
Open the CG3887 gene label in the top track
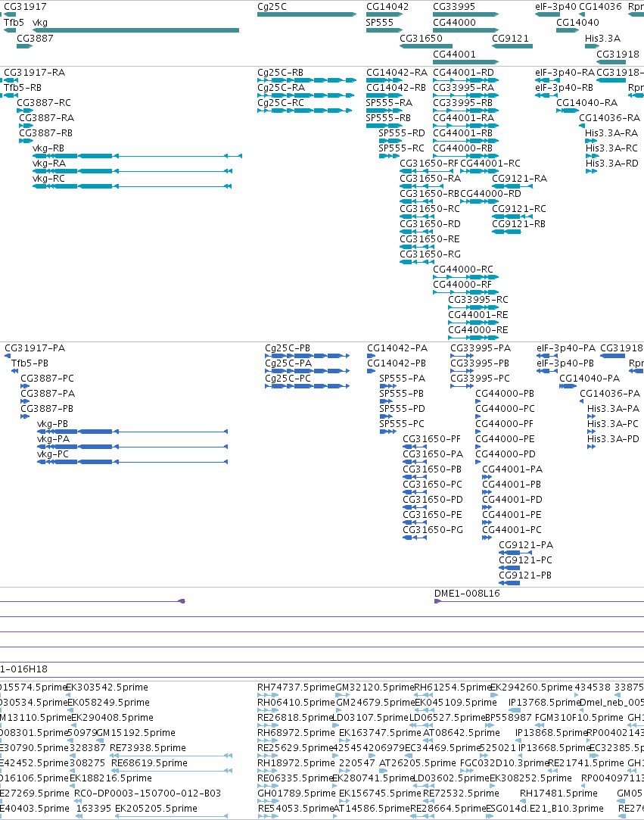click(35, 38)
